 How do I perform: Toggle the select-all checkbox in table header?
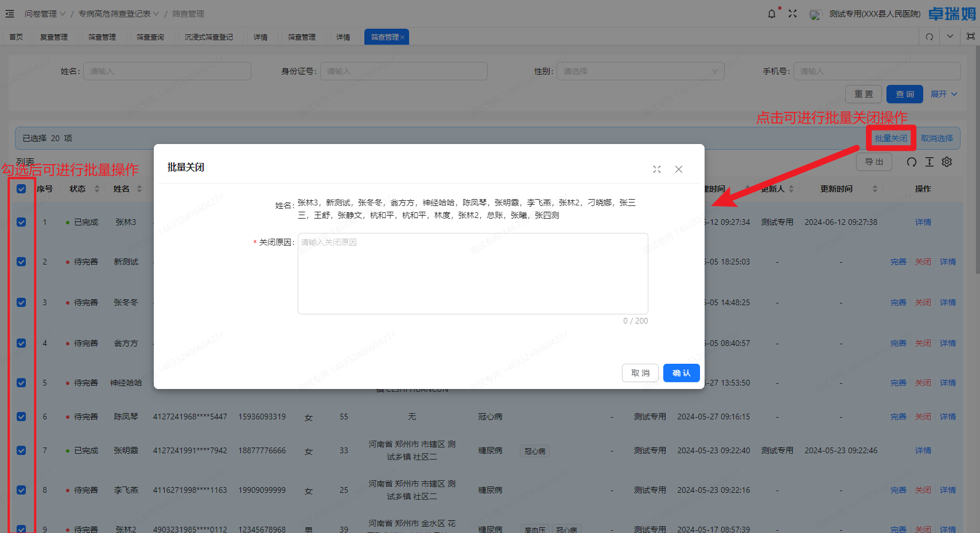(21, 189)
